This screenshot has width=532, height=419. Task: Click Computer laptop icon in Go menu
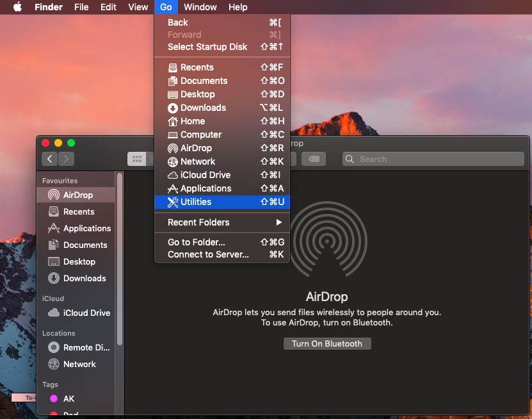point(173,135)
